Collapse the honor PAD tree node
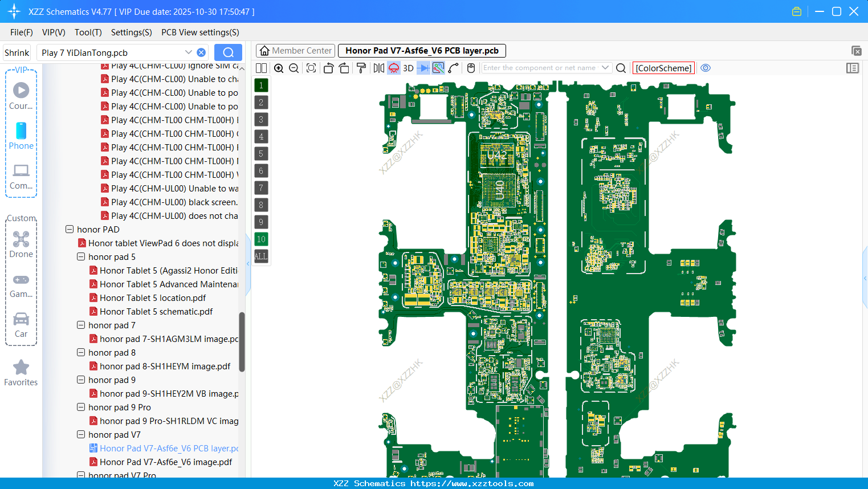The width and height of the screenshot is (868, 489). tap(70, 229)
